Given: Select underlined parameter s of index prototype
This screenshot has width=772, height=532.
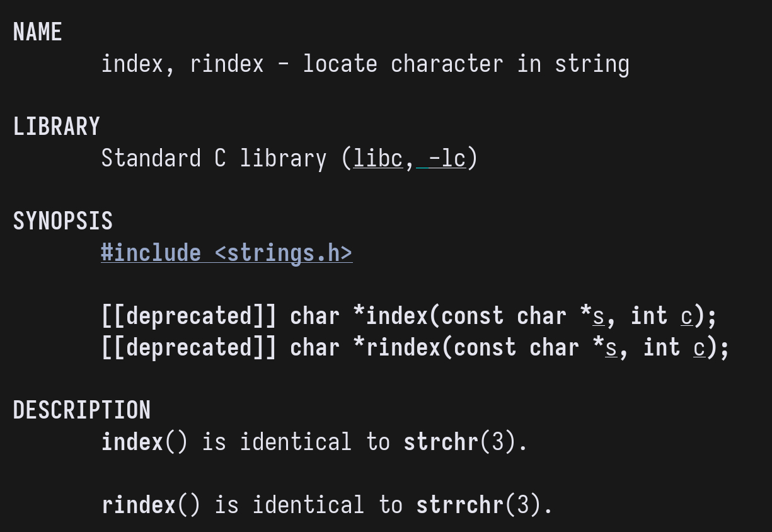Looking at the screenshot, I should (x=599, y=316).
